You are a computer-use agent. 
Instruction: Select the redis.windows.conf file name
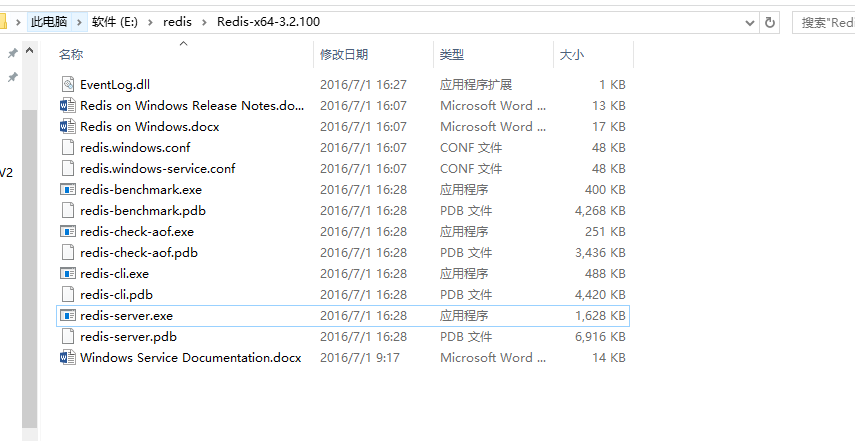[x=135, y=147]
